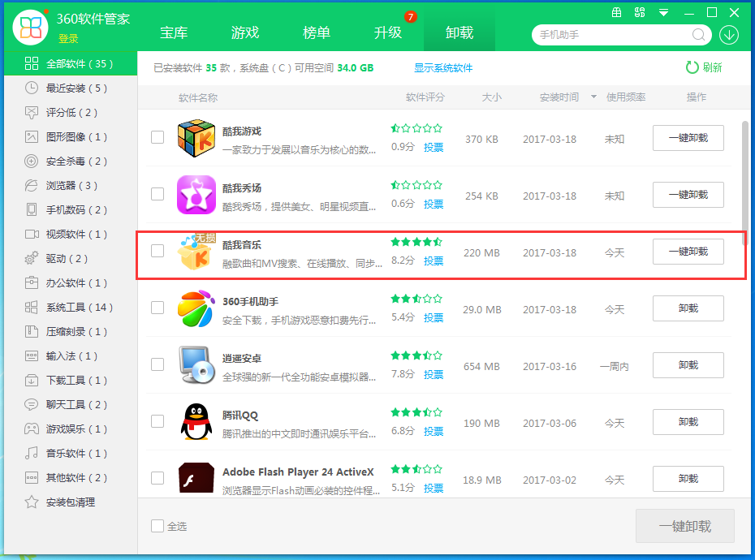Click the 酷我秀场 star rating
755x560 pixels.
click(x=416, y=185)
